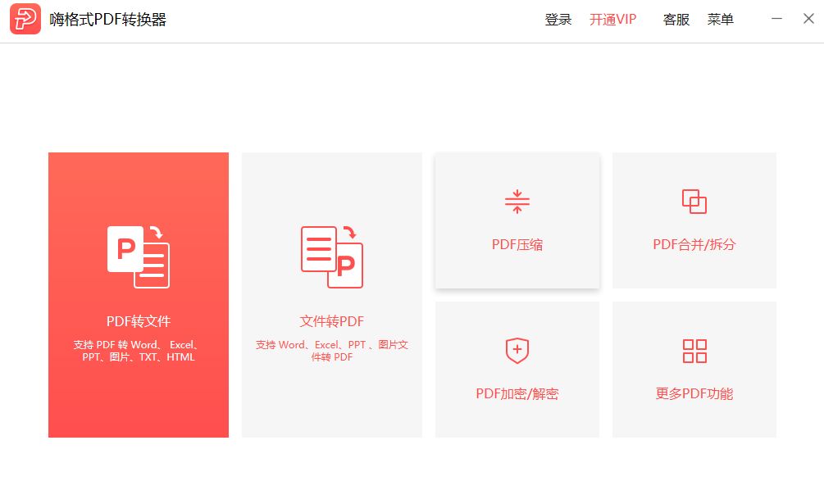
Task: Select the 文件转PDF feature card
Action: [331, 295]
